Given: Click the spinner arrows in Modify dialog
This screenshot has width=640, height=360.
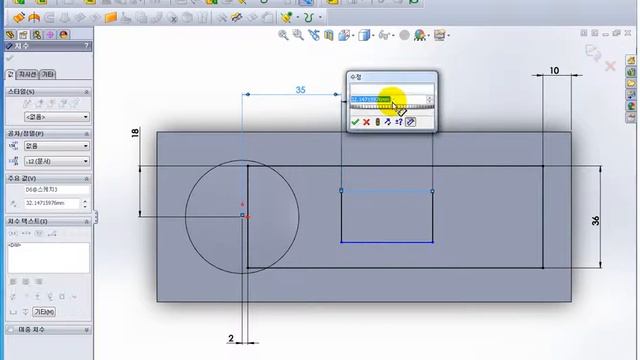Looking at the screenshot, I should 429,99.
